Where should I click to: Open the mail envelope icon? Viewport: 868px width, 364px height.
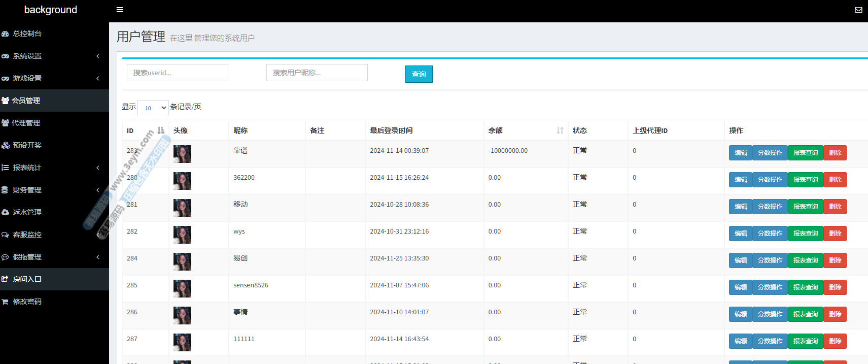click(x=858, y=10)
